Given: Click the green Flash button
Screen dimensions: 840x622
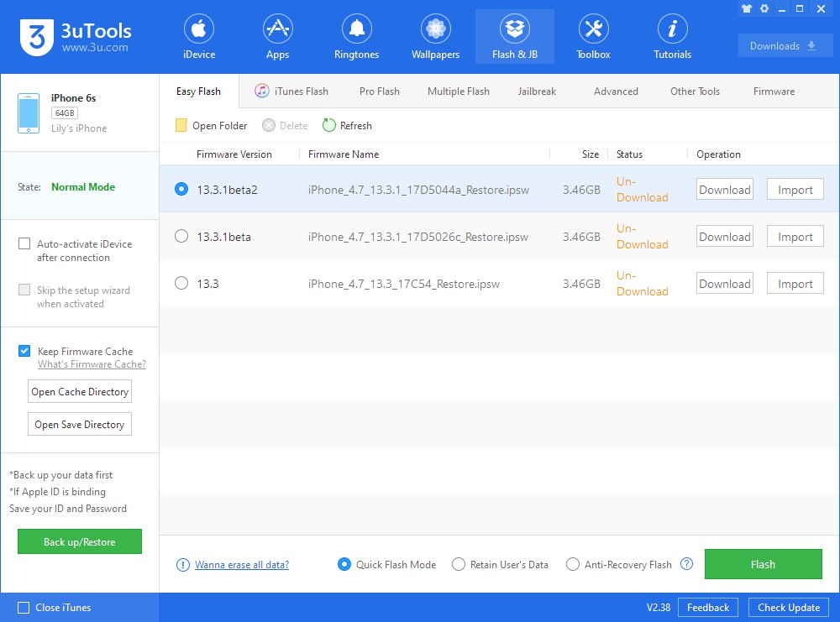Looking at the screenshot, I should tap(763, 564).
